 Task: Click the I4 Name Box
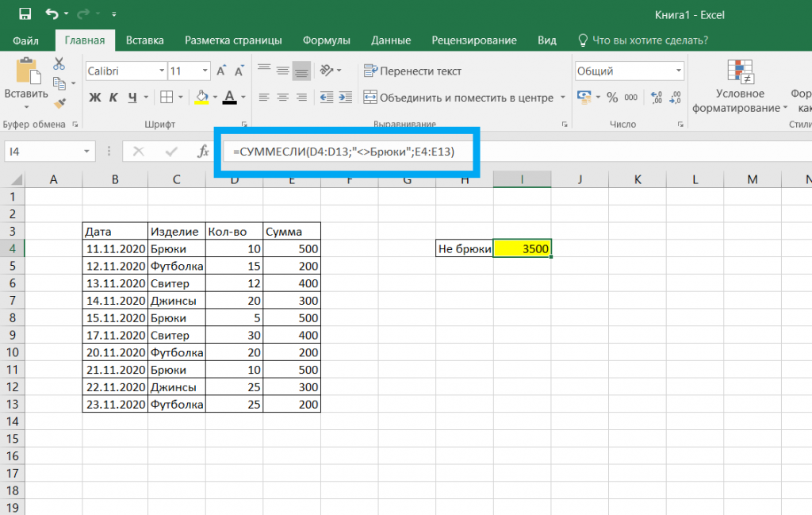pyautogui.click(x=50, y=152)
